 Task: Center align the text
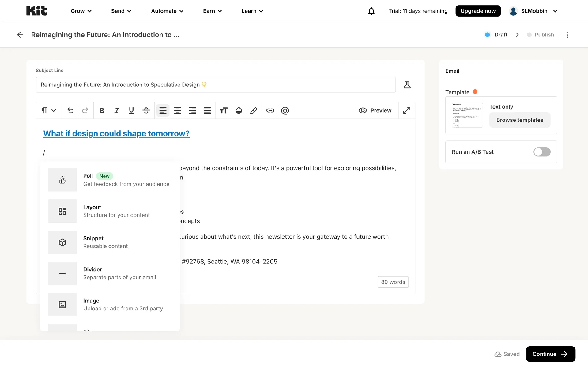tap(178, 110)
